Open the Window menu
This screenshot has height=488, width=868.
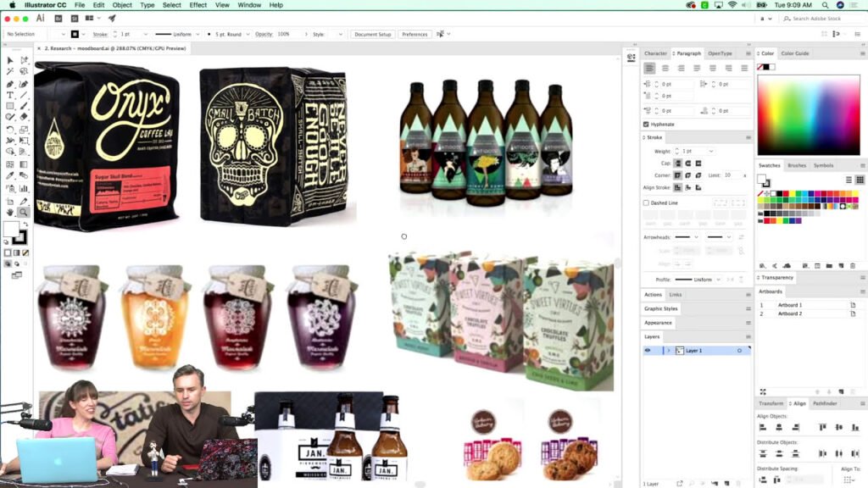(250, 5)
